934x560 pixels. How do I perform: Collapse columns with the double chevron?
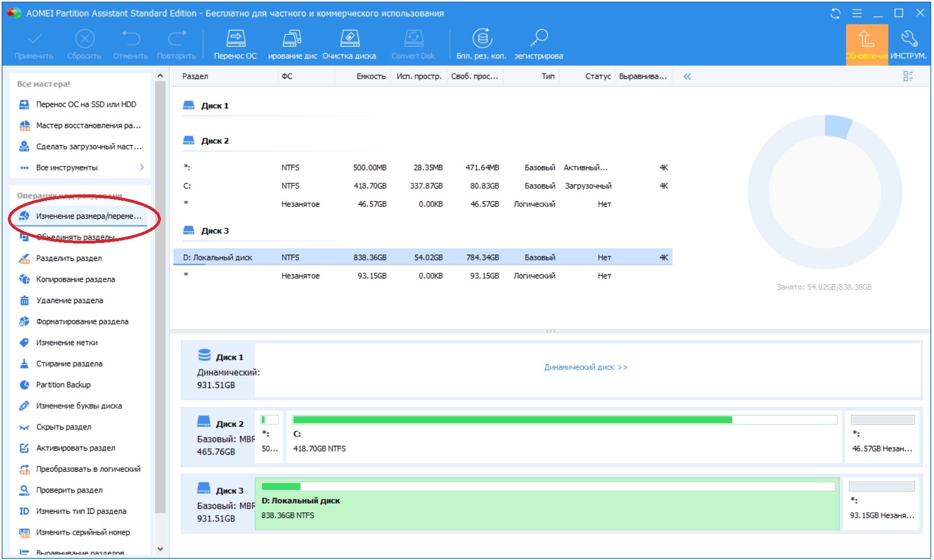687,76
